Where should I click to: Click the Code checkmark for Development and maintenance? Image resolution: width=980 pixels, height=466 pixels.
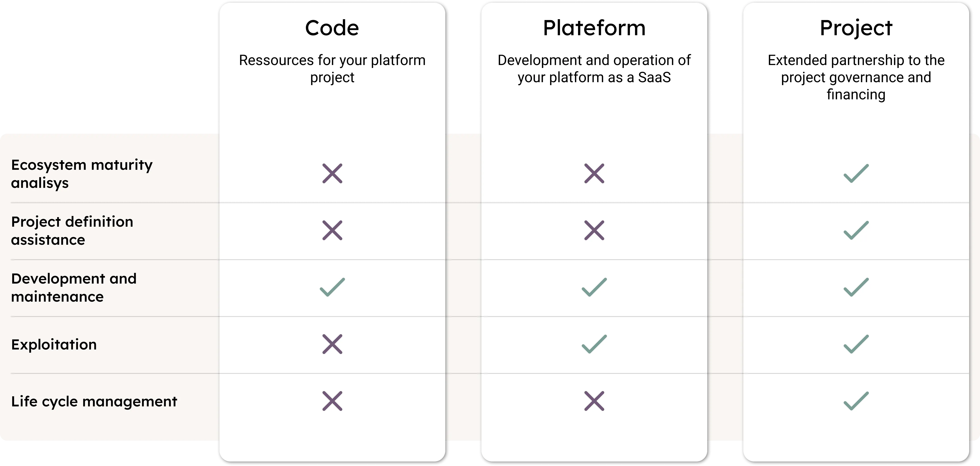(332, 287)
